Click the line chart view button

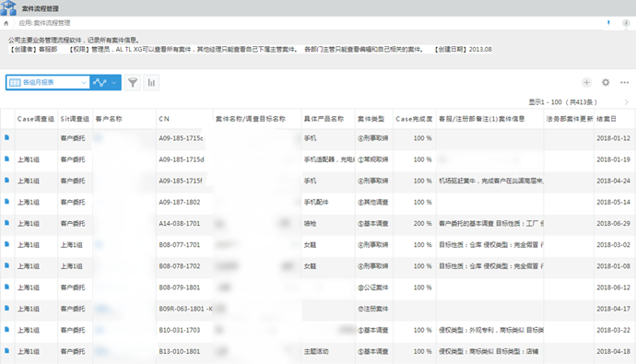coord(100,83)
